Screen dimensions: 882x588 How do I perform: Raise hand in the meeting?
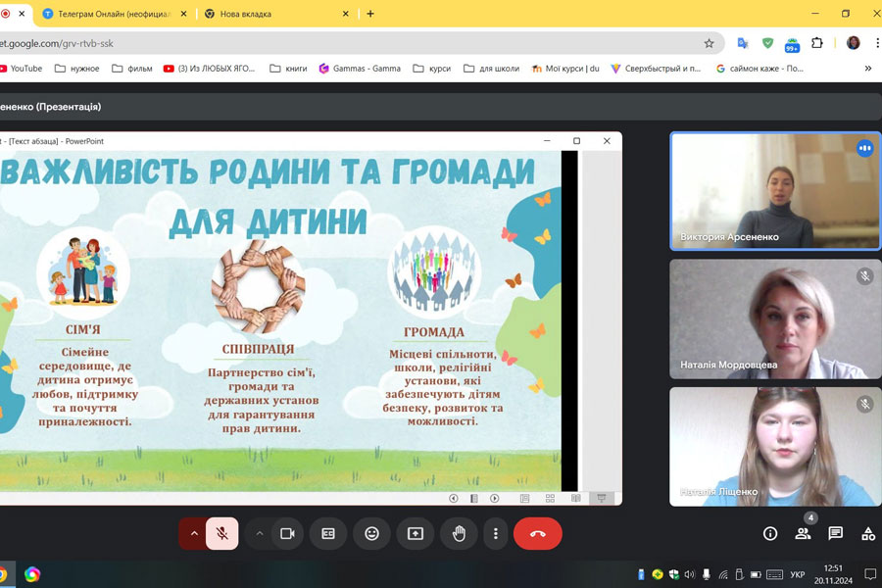click(x=459, y=533)
